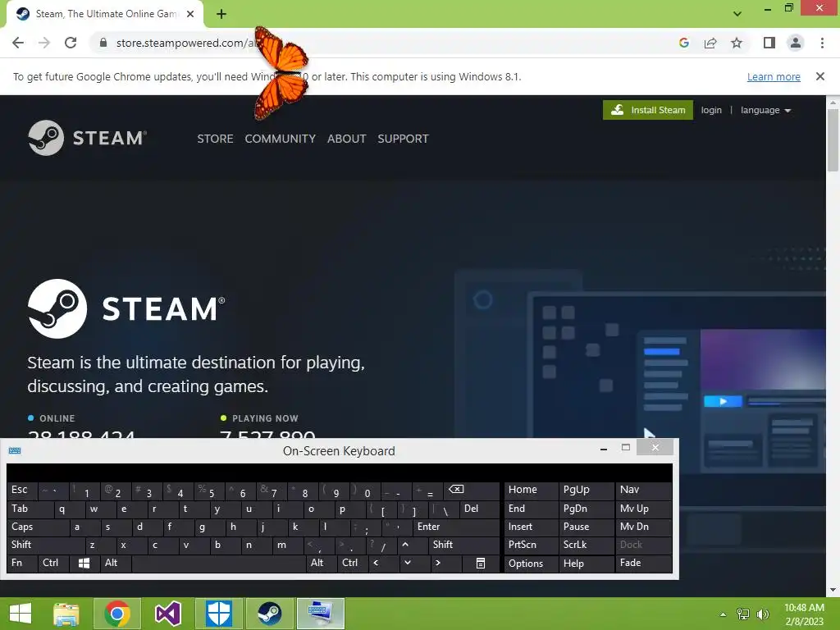Open the Steam login link
The image size is (840, 630).
711,110
